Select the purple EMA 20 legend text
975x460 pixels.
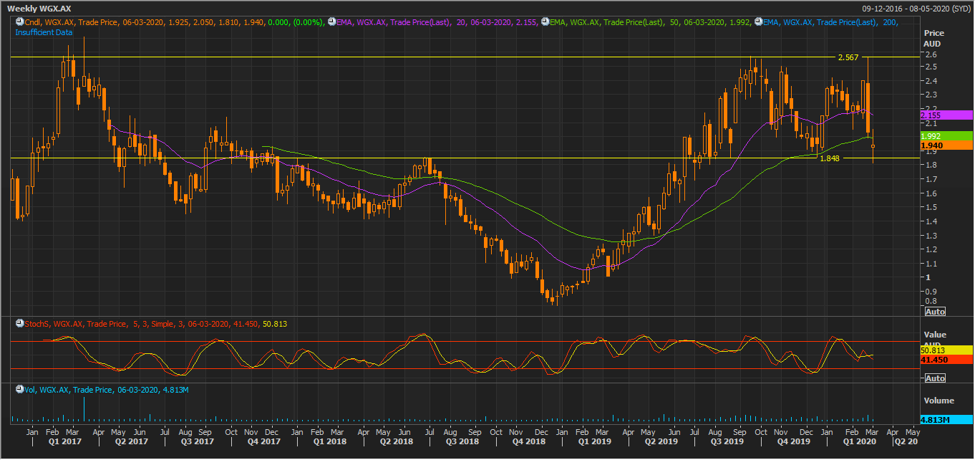point(435,22)
